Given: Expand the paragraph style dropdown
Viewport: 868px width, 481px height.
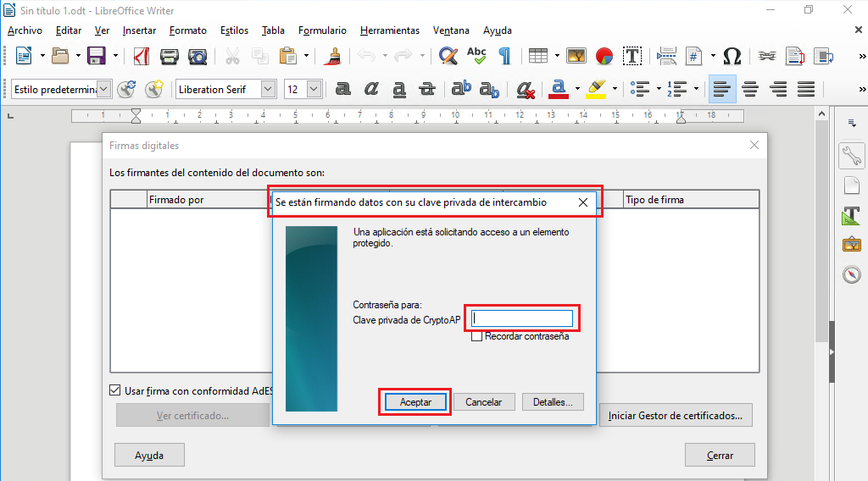Looking at the screenshot, I should coord(104,89).
